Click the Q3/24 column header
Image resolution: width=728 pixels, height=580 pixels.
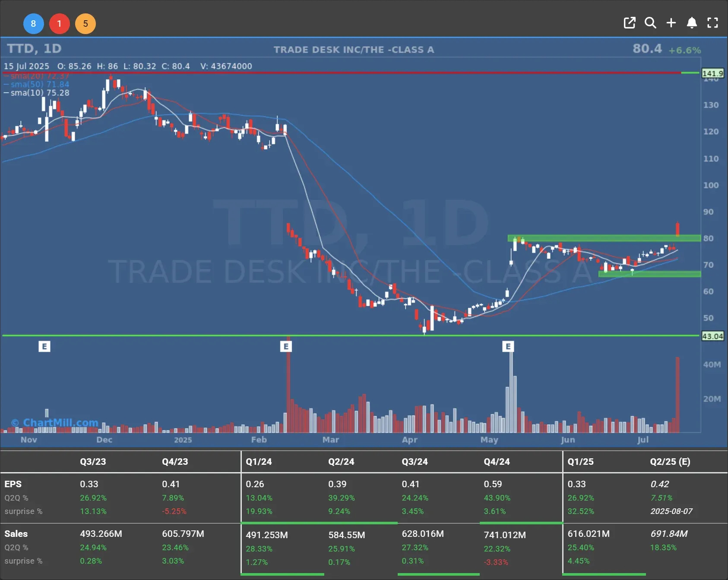click(x=415, y=461)
